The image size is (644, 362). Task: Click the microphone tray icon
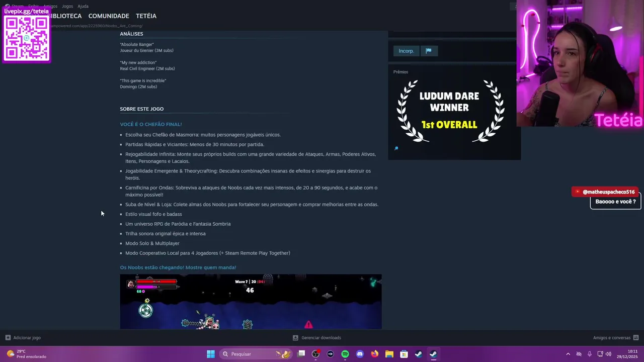[590, 354]
